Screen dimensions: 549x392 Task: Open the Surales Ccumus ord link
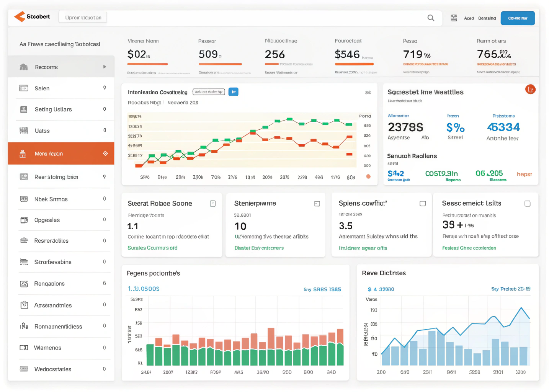pyautogui.click(x=152, y=248)
